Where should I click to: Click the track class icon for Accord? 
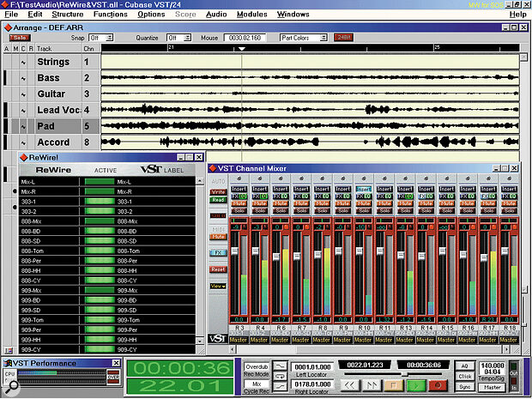[x=23, y=142]
